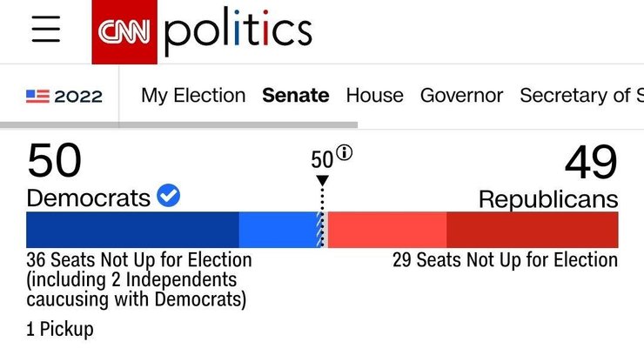
Task: Open the hamburger navigation menu
Action: [x=46, y=30]
